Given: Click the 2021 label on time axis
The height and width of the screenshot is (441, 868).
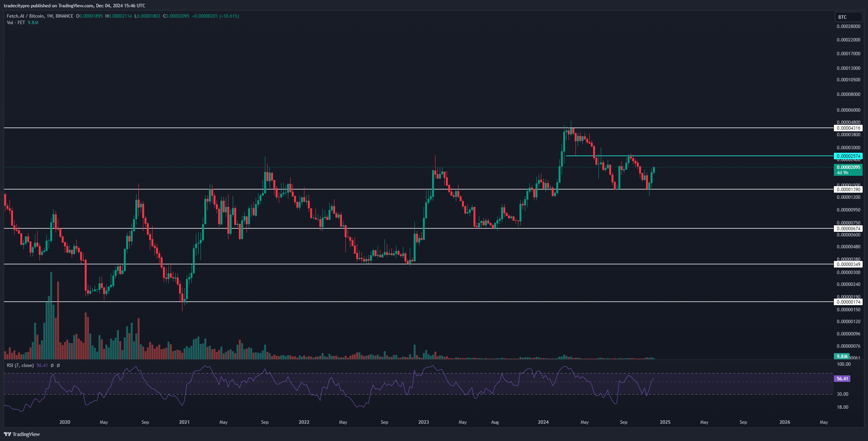Looking at the screenshot, I should click(x=184, y=422).
